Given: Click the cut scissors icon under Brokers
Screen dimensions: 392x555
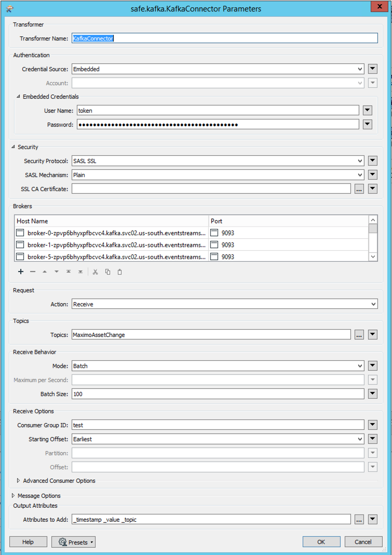Looking at the screenshot, I should point(95,272).
